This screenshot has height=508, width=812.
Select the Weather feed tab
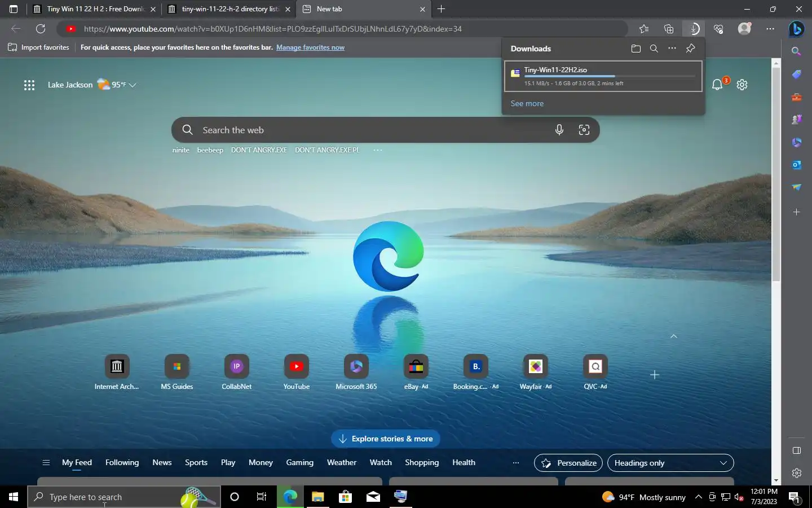coord(342,462)
